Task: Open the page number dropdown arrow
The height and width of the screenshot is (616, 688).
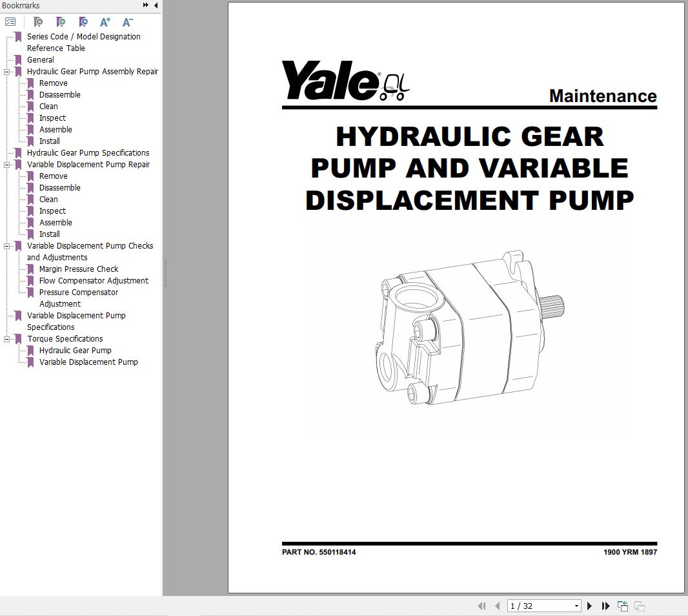Action: point(576,606)
